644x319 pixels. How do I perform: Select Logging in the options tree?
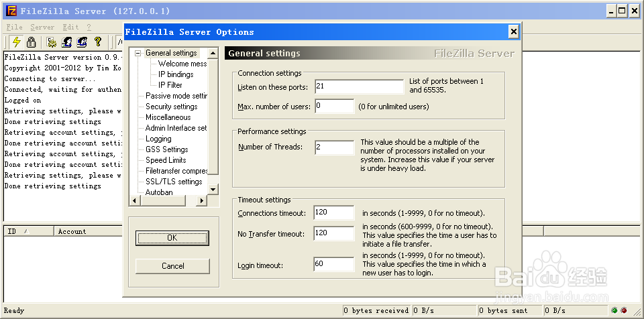click(158, 139)
